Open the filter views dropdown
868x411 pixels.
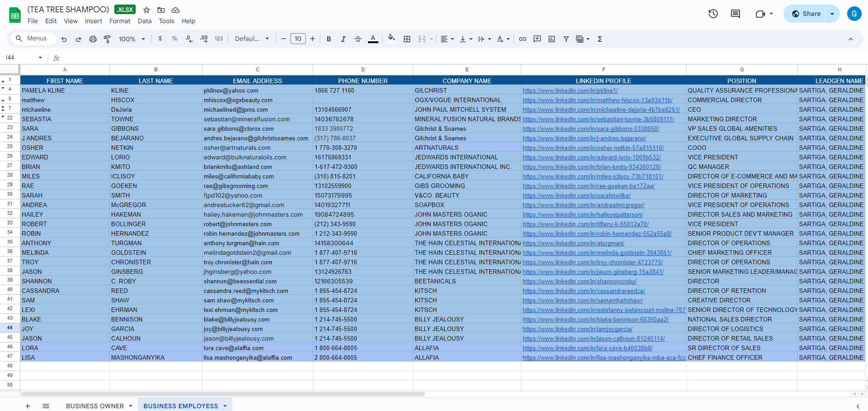pos(583,39)
